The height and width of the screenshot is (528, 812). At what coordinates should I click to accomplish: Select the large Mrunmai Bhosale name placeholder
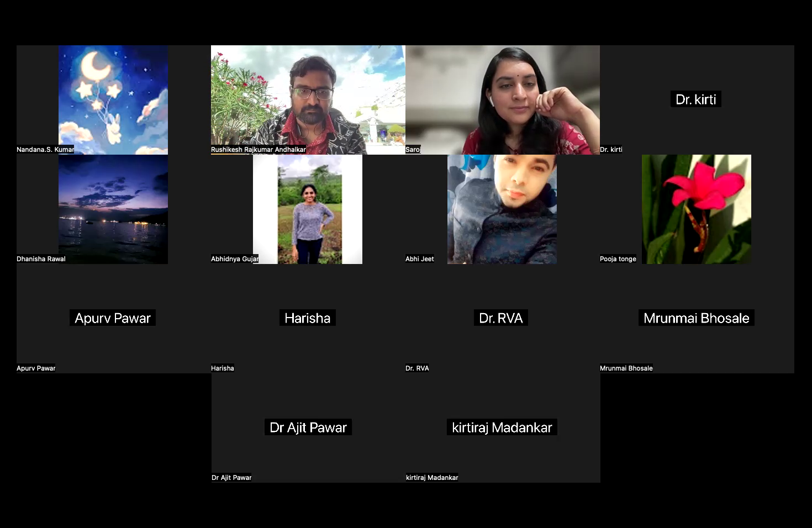696,318
